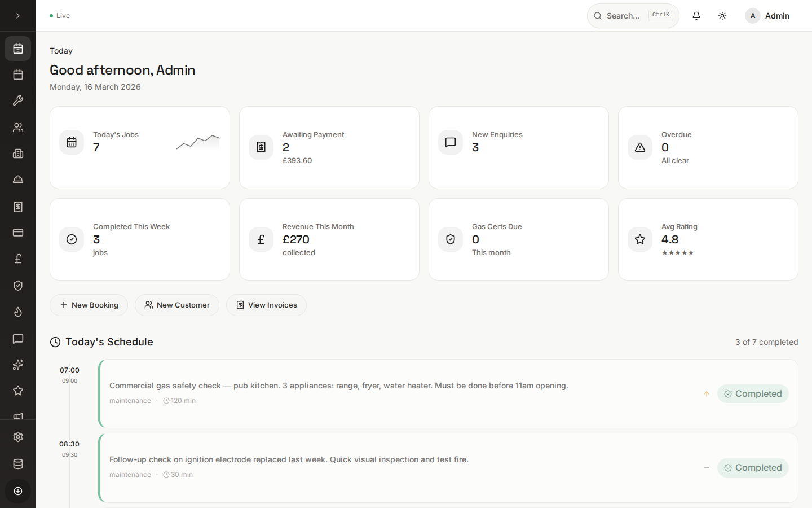Click the View Invoices button
Screen dimensions: 812x508
coord(266,305)
